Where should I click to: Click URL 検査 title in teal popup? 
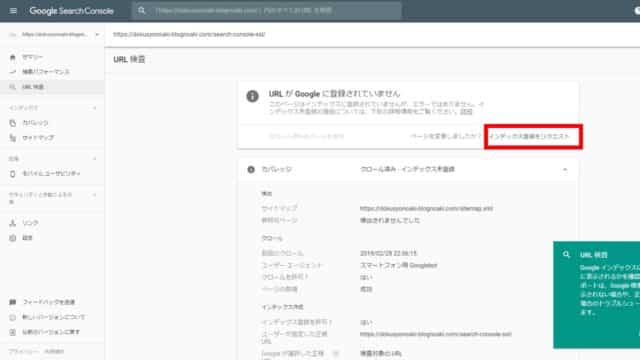tap(593, 255)
